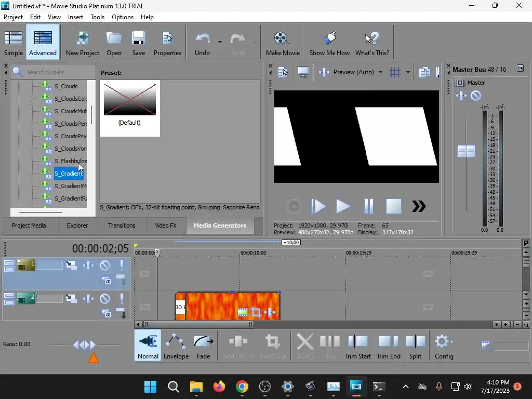Copy preview snapshot to clipboard

(x=424, y=72)
